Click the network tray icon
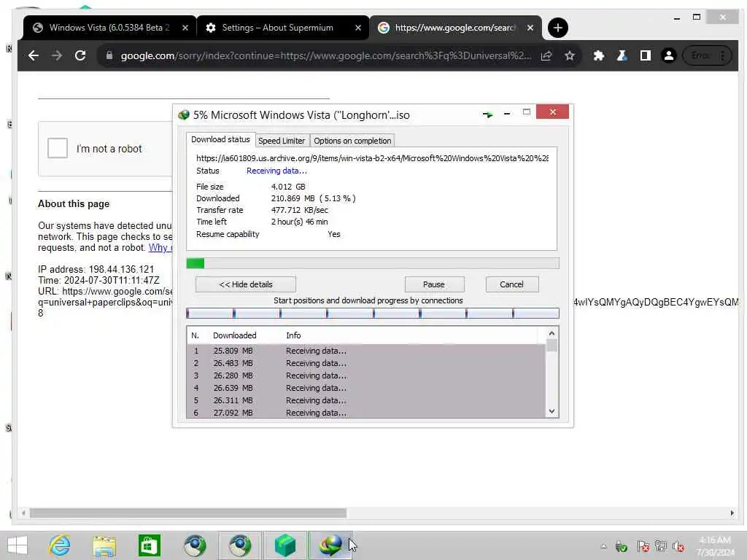This screenshot has width=747, height=560. (660, 546)
